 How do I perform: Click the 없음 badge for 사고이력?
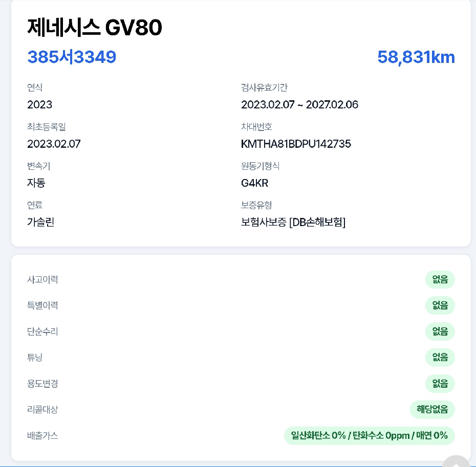click(440, 279)
